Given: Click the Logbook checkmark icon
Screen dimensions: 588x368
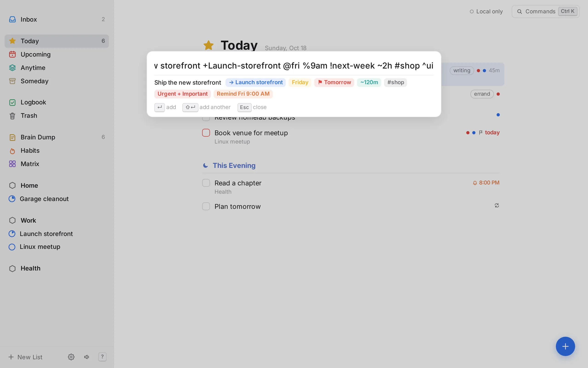Looking at the screenshot, I should pos(12,103).
